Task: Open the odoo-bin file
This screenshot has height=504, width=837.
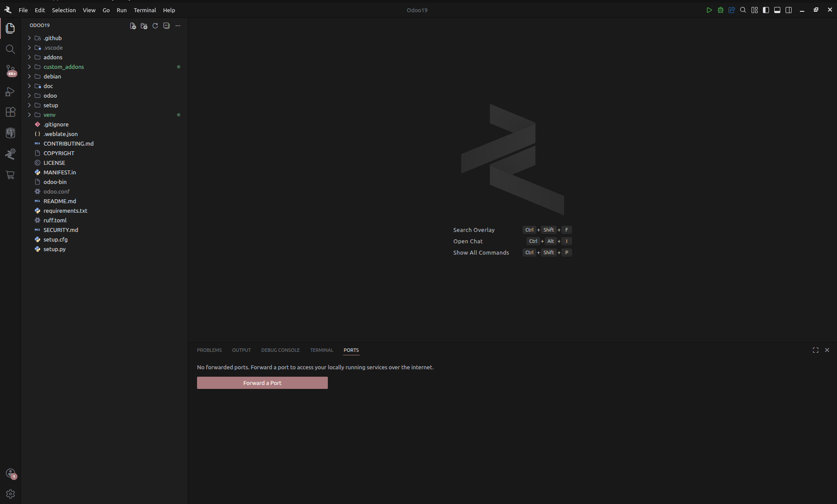Action: [105, 182]
